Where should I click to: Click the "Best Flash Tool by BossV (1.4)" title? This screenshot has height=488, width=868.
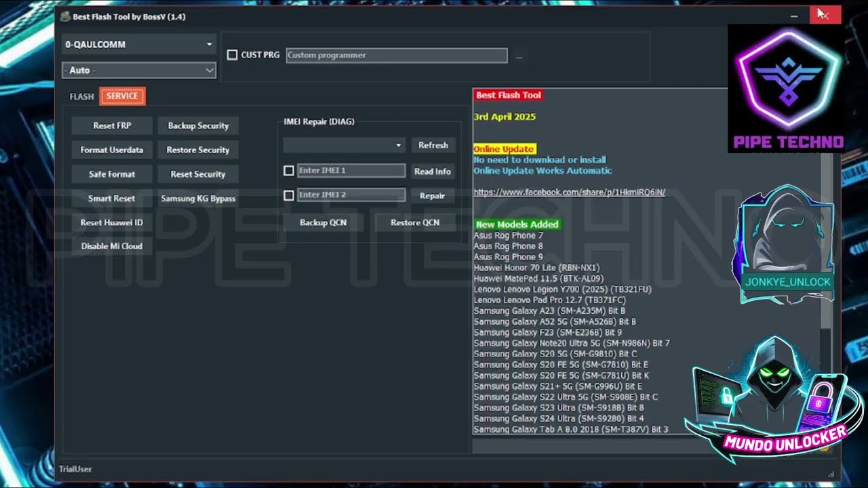129,16
